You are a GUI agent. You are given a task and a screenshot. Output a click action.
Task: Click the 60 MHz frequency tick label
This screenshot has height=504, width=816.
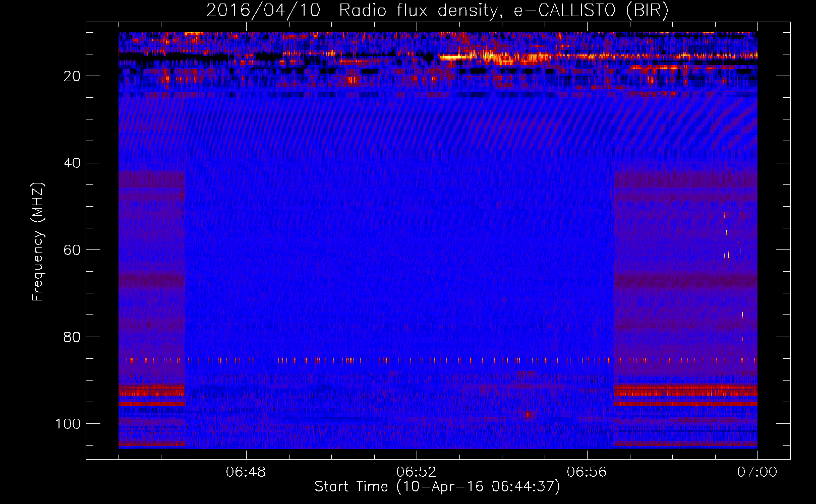(72, 250)
